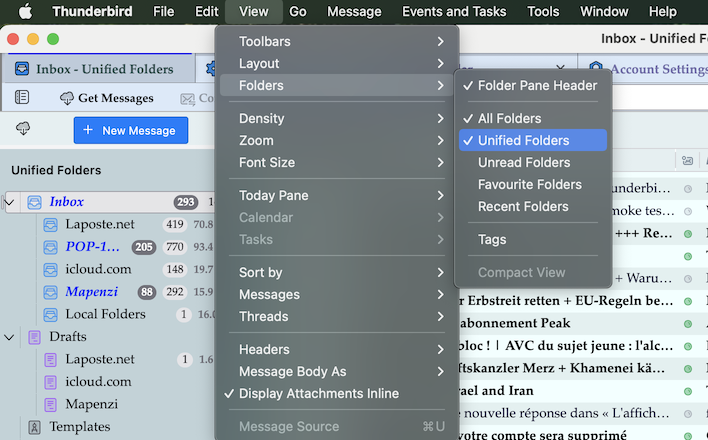Select the Mapenzi inbox icon

click(x=50, y=292)
